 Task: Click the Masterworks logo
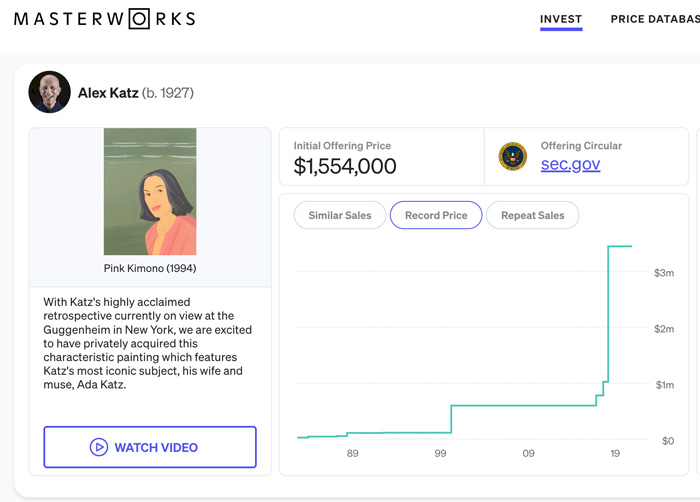pos(104,19)
